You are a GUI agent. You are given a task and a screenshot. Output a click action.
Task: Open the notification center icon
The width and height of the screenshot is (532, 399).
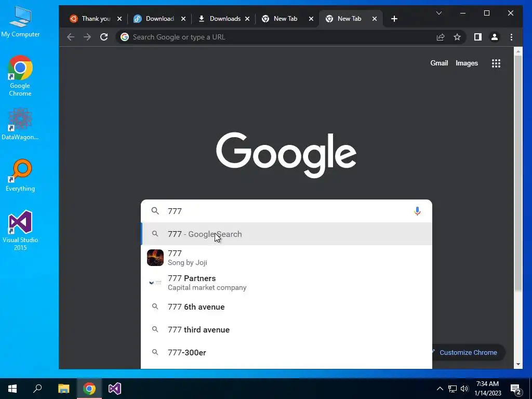[x=515, y=389]
